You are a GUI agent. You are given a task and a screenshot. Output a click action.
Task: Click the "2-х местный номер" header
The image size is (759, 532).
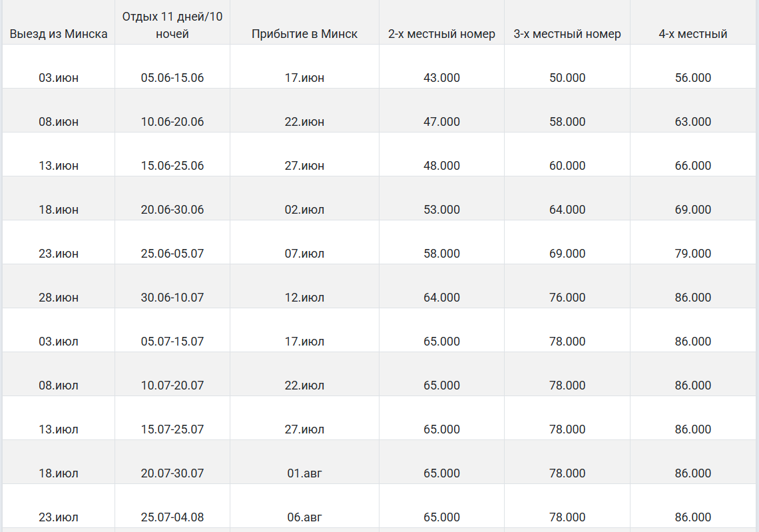coord(441,34)
